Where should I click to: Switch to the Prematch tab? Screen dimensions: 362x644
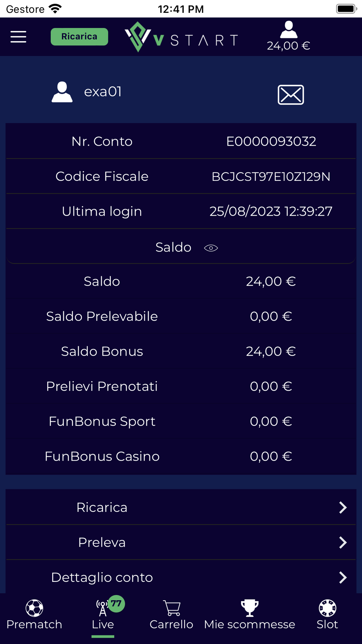pyautogui.click(x=34, y=615)
